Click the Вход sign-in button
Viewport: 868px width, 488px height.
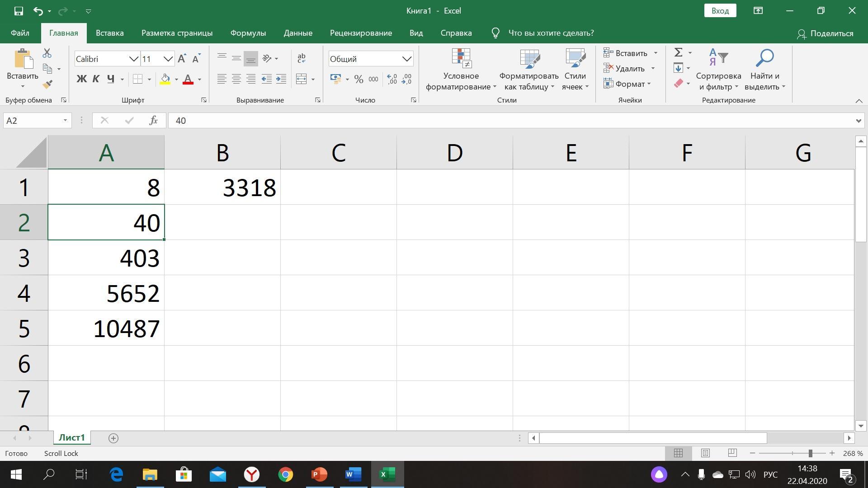tap(720, 11)
